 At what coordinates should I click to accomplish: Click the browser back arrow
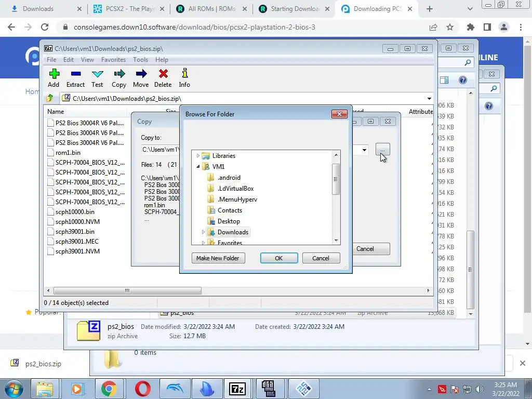11,27
